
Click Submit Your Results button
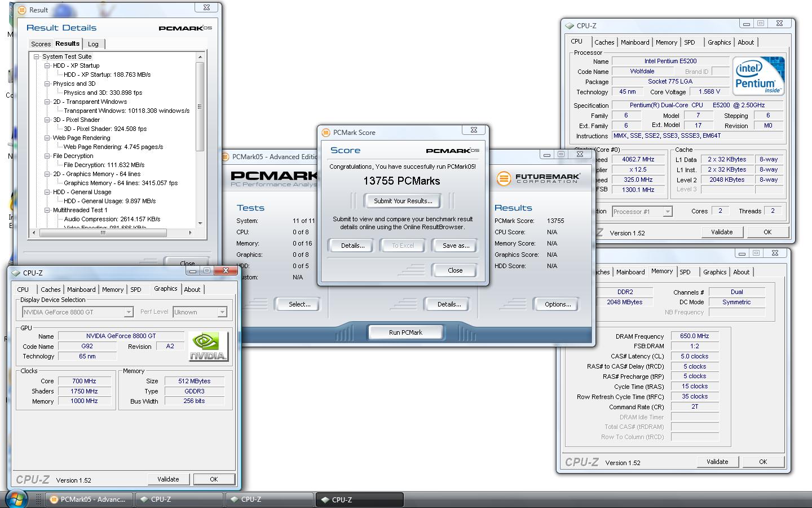pos(403,201)
